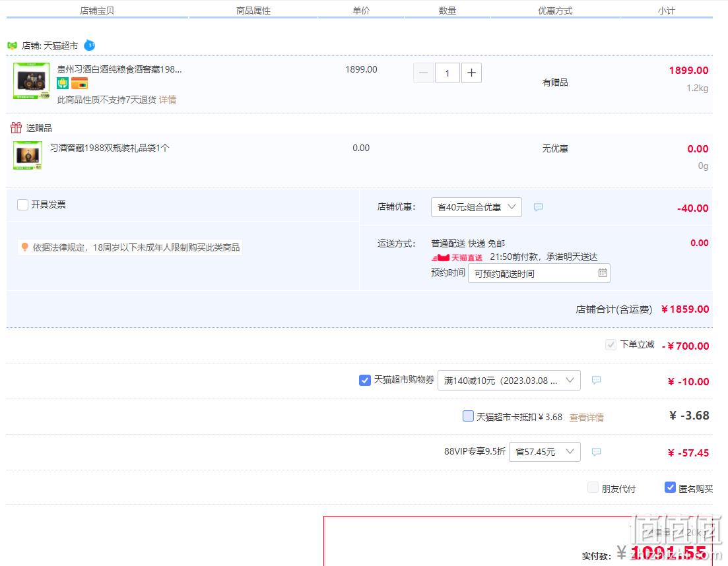The width and height of the screenshot is (728, 566).
Task: Tick the 朋友代付 checkbox
Action: 593,487
